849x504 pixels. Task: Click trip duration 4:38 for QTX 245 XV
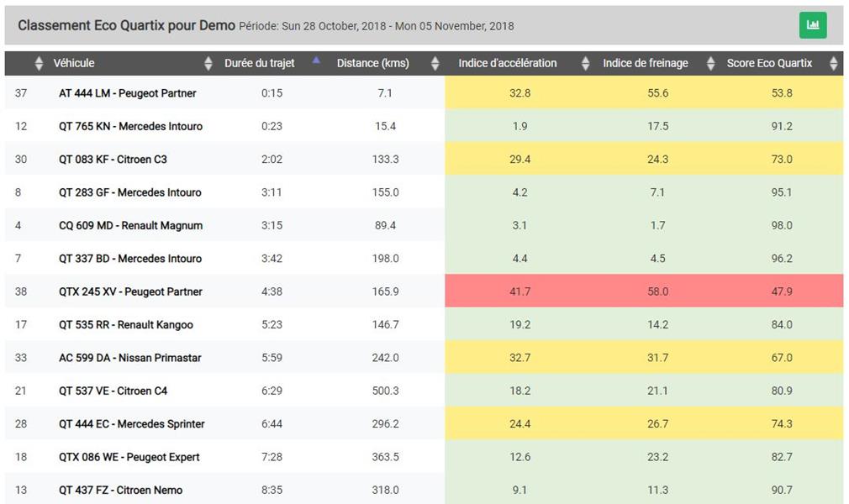point(272,291)
